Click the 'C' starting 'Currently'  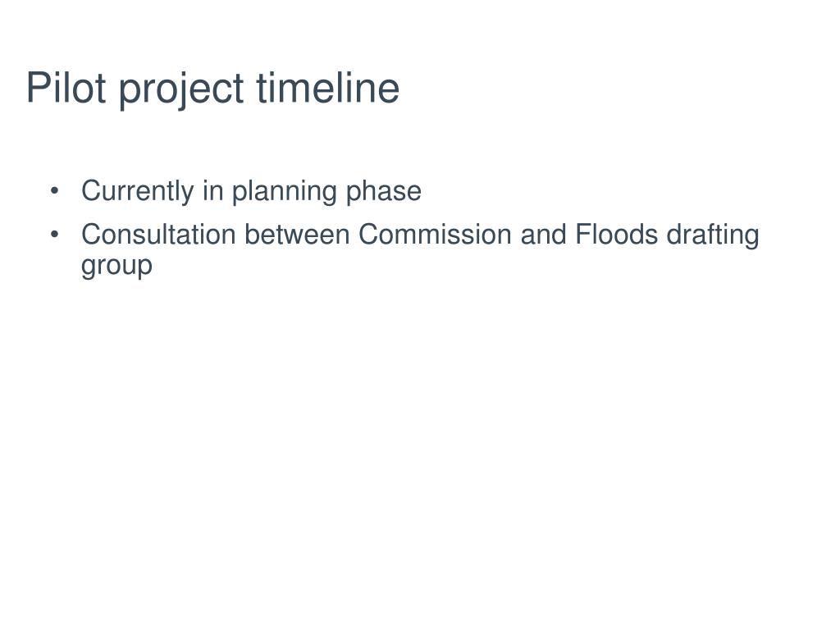click(x=90, y=190)
